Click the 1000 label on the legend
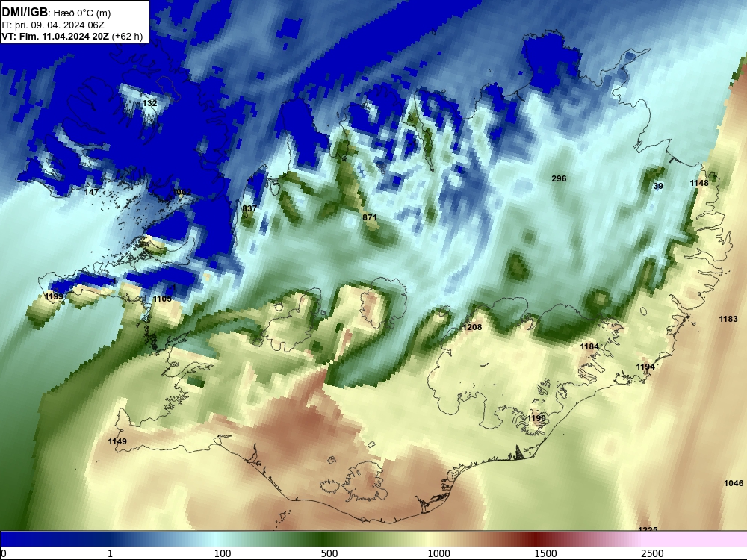The height and width of the screenshot is (560, 747). [438, 553]
